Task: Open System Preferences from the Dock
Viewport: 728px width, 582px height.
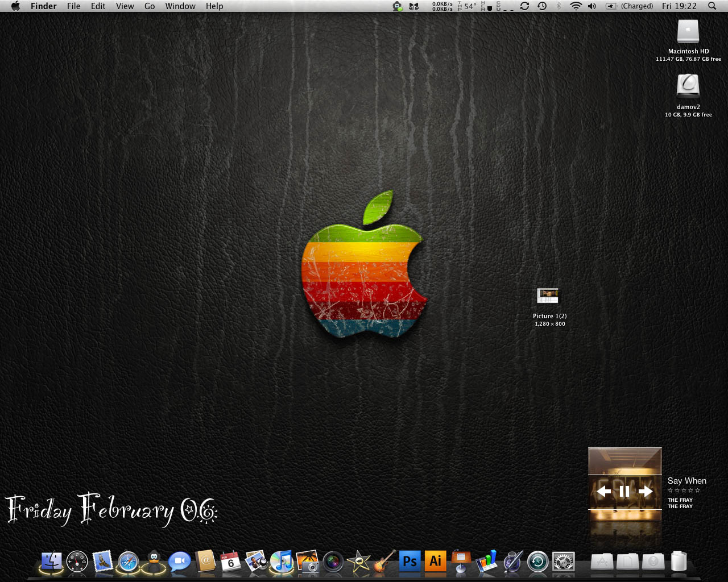Action: pyautogui.click(x=564, y=562)
